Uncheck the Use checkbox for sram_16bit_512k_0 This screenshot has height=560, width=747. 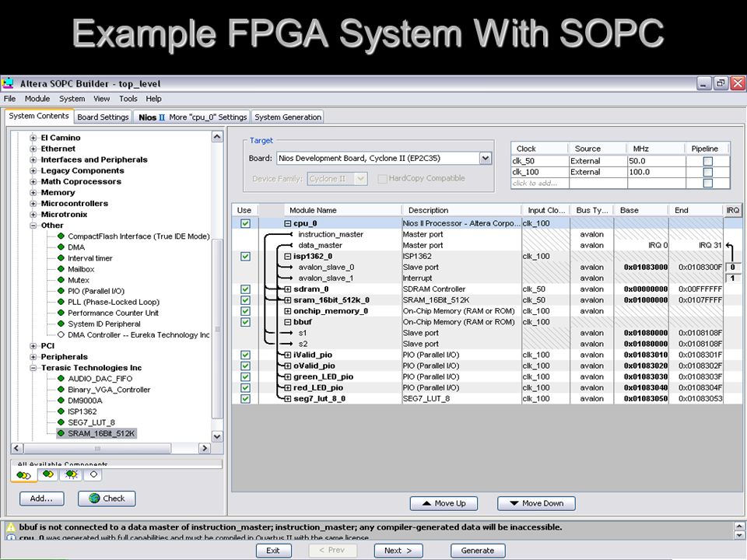click(x=245, y=300)
